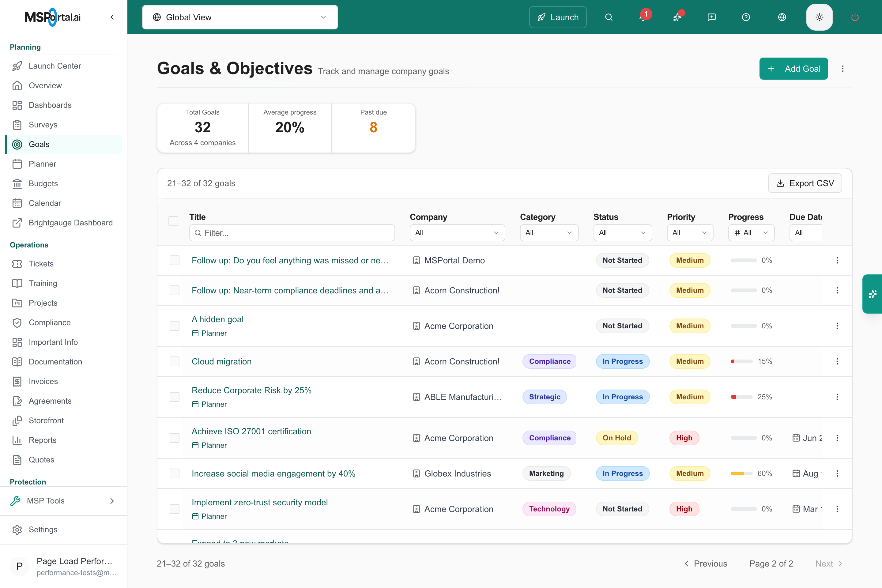This screenshot has height=588, width=882.
Task: Click the Due date calendar icon on Increase social media row
Action: [796, 473]
